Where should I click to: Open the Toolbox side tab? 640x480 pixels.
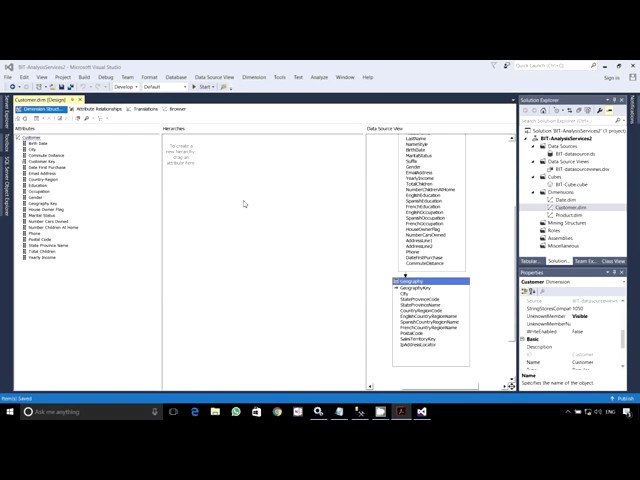[x=7, y=143]
